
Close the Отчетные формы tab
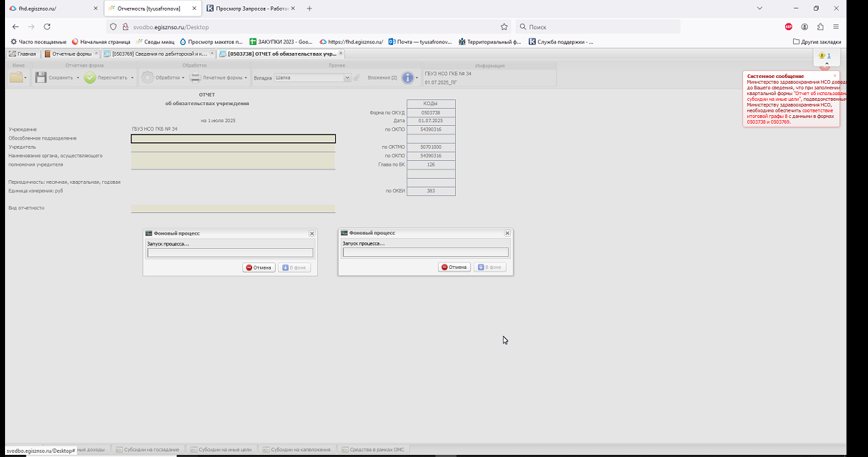(x=97, y=54)
